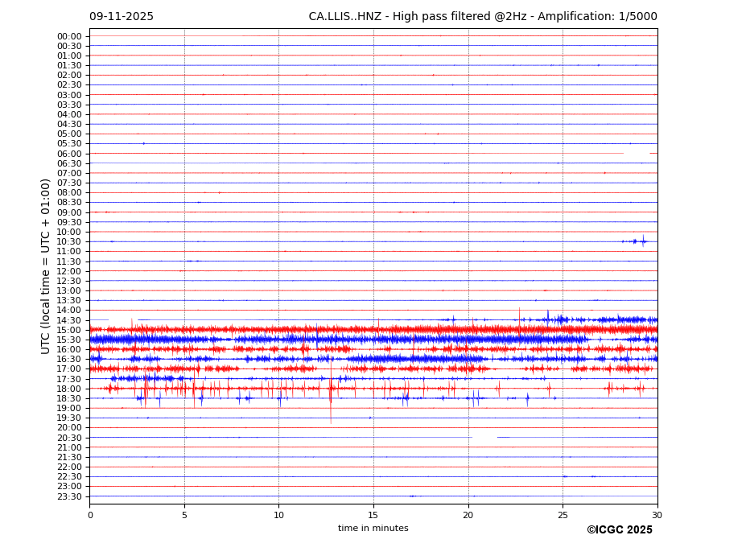The image size is (746, 560).
Task: Click the 30 minute x-axis tick label
Action: 657,515
